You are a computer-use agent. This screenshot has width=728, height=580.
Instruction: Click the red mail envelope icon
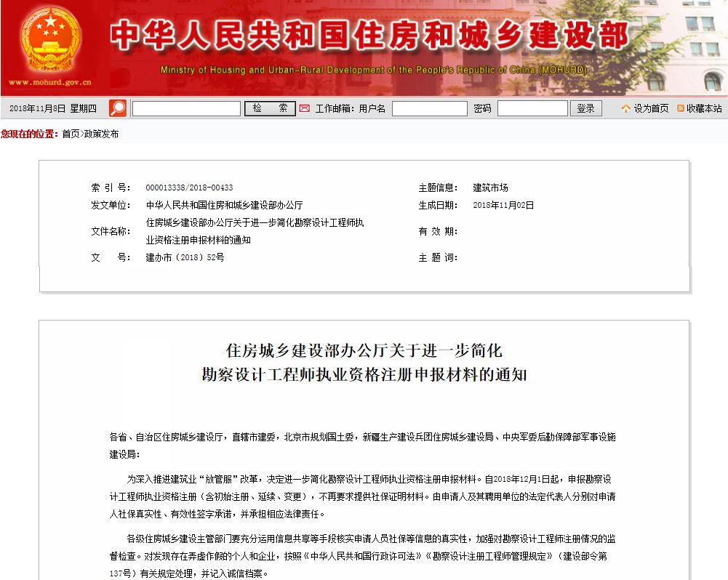(x=305, y=108)
